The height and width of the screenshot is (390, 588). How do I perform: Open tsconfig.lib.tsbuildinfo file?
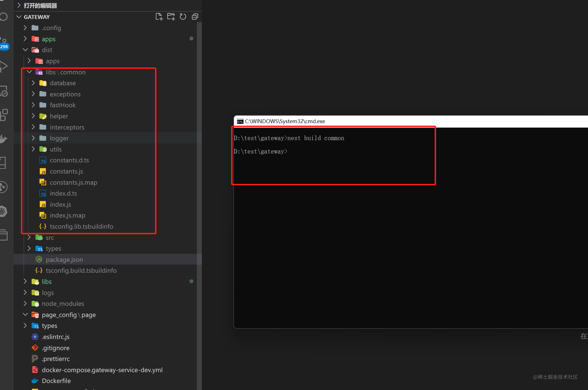coord(81,226)
